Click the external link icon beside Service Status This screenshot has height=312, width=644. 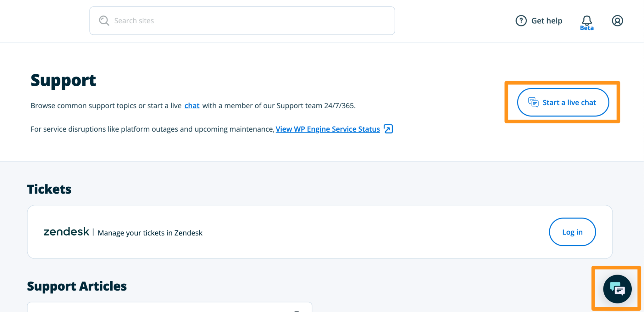click(x=389, y=129)
